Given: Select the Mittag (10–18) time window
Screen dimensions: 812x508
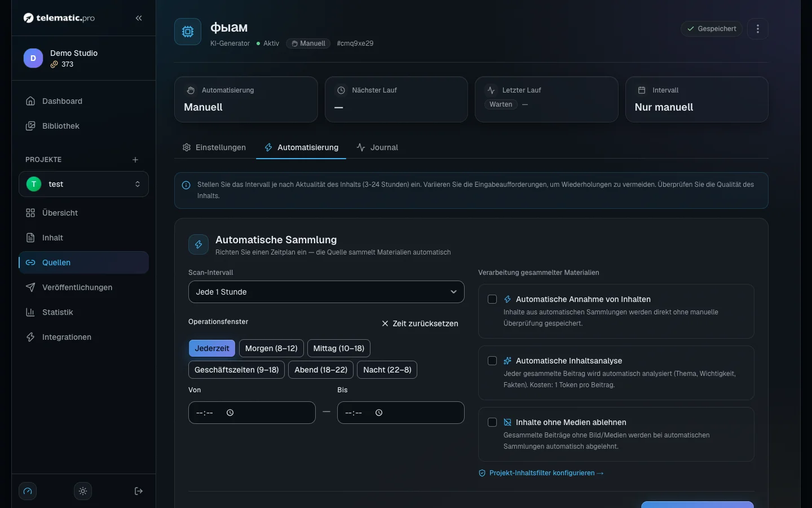Looking at the screenshot, I should tap(339, 348).
